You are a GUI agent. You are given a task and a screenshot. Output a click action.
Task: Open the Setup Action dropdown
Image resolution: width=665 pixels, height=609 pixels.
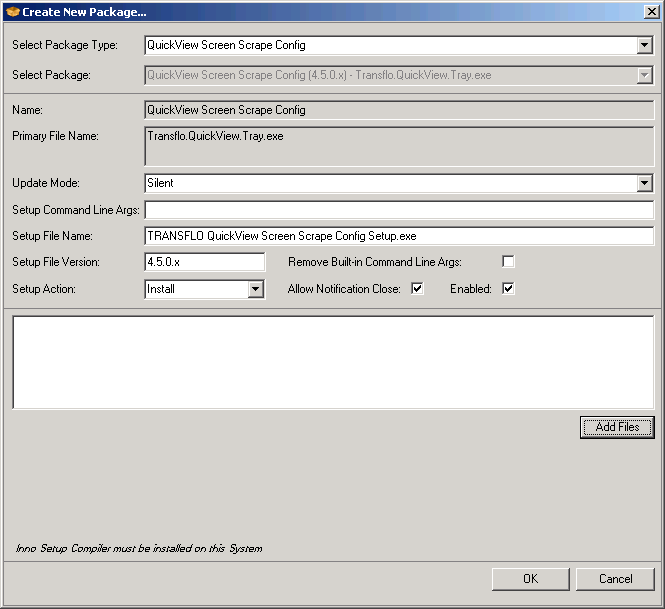[x=255, y=289]
